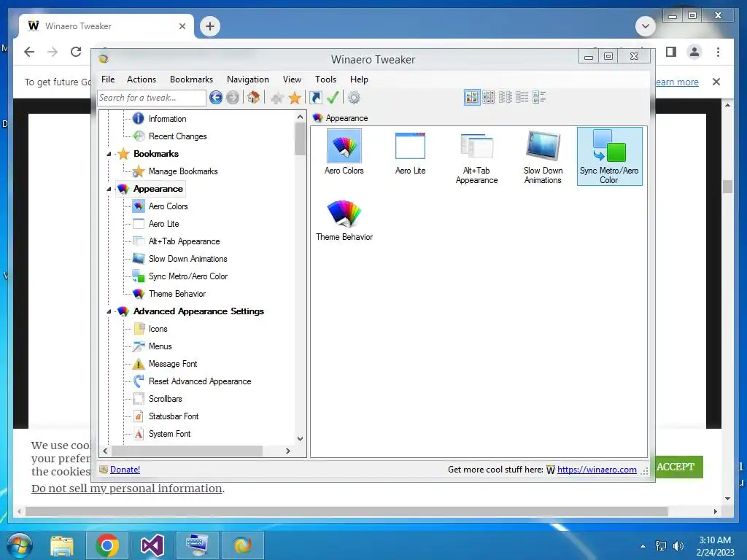This screenshot has width=747, height=560.
Task: Open settings via the gear toolbar icon
Action: pos(354,98)
